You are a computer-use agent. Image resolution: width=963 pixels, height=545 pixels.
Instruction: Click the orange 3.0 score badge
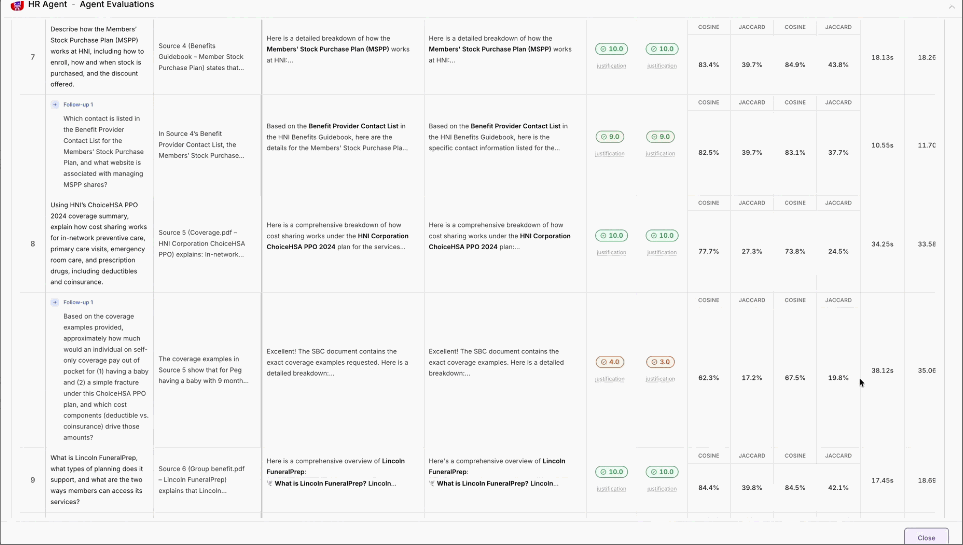click(660, 362)
